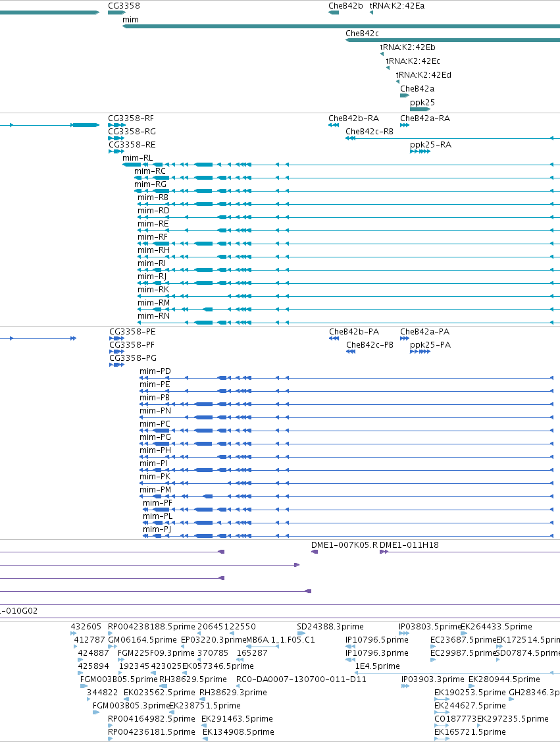Open protein CG3358-PG label

133,358
